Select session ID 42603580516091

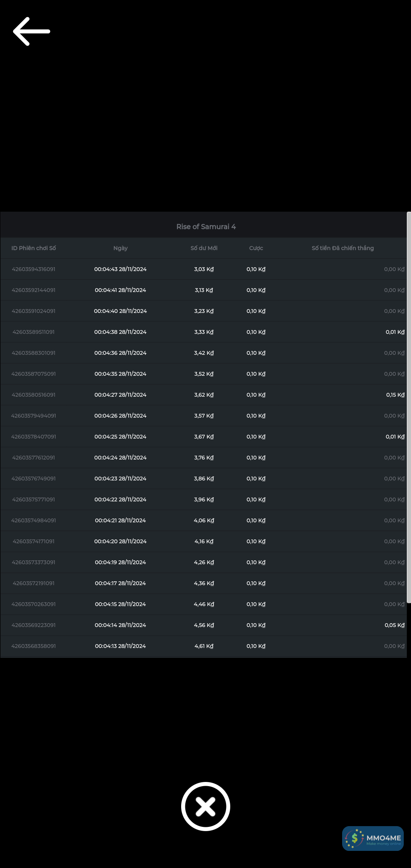point(33,395)
